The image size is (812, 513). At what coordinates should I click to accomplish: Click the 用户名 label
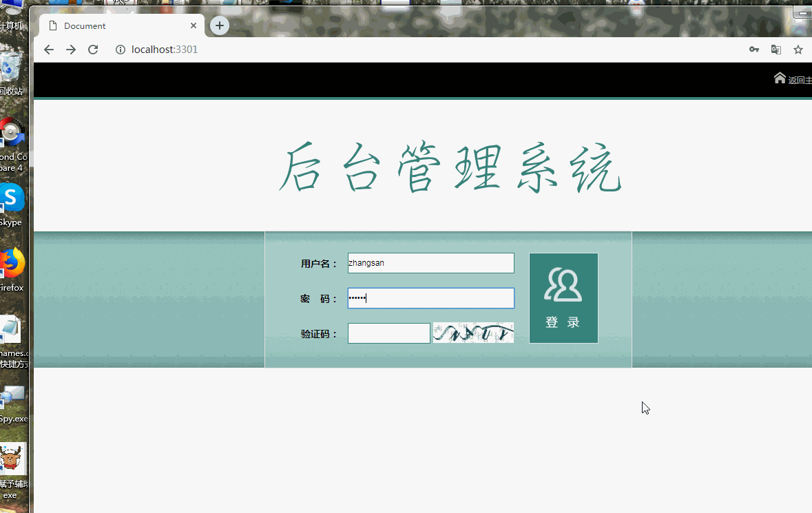pos(318,264)
